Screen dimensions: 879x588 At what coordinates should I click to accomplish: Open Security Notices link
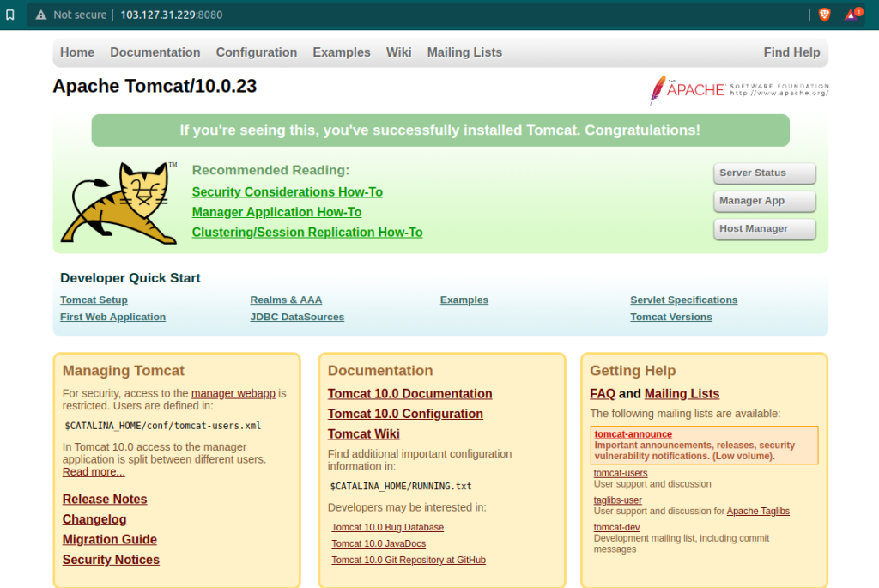[111, 560]
